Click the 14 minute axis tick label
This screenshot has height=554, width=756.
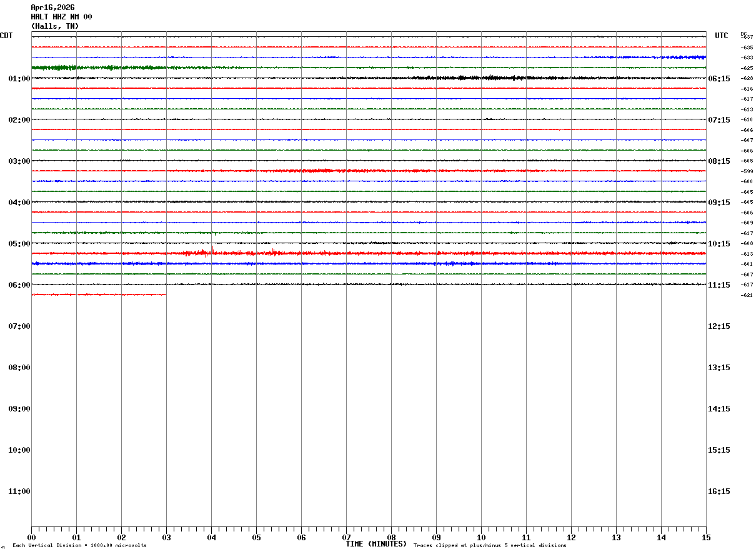(x=661, y=538)
